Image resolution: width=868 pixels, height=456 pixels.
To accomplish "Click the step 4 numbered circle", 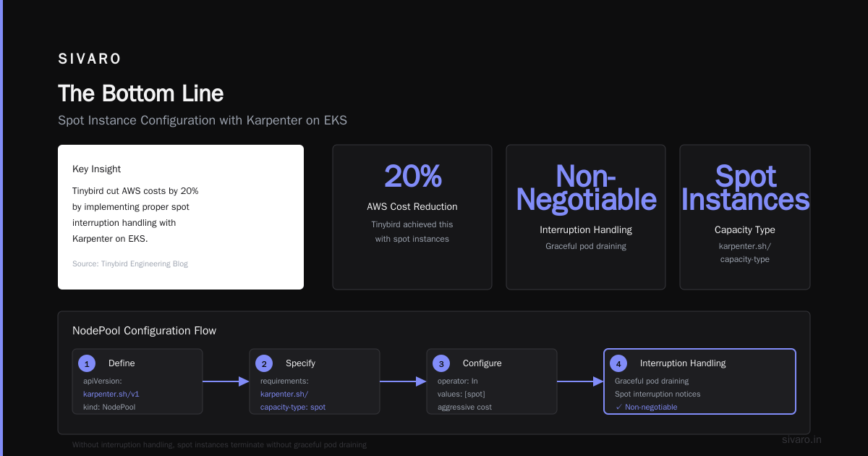I will [618, 363].
